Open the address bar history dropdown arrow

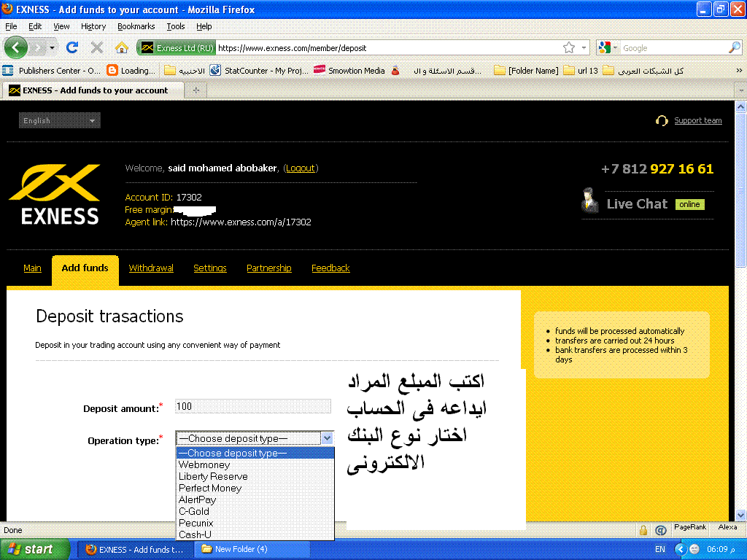[x=584, y=47]
